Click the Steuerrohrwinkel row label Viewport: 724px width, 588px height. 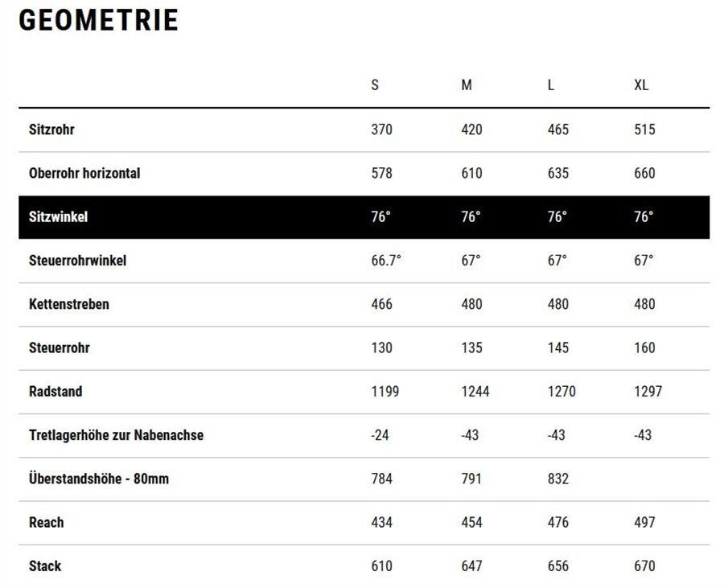[x=77, y=261]
